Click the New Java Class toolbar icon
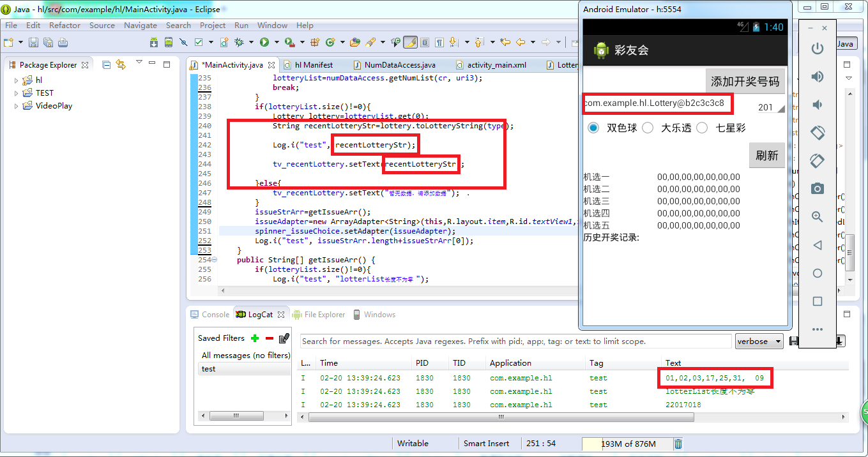This screenshot has height=457, width=868. pyautogui.click(x=331, y=43)
